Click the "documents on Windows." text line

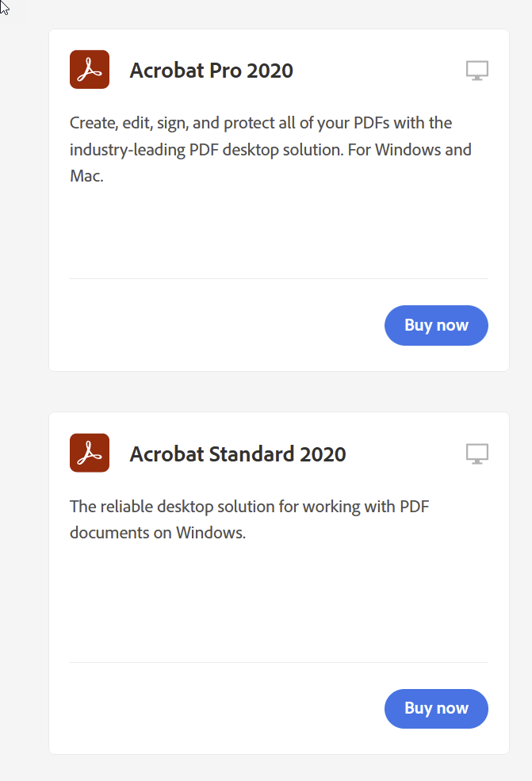pos(158,533)
